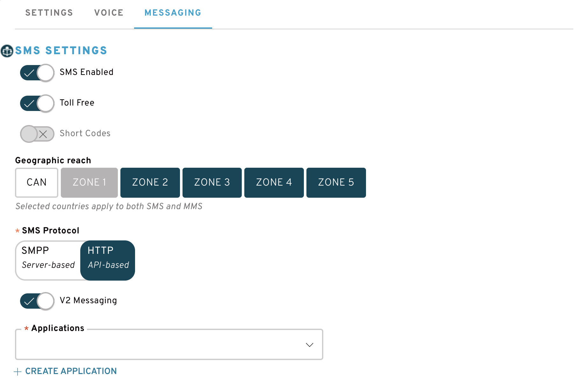Select the CAN geographic reach button

coord(37,182)
